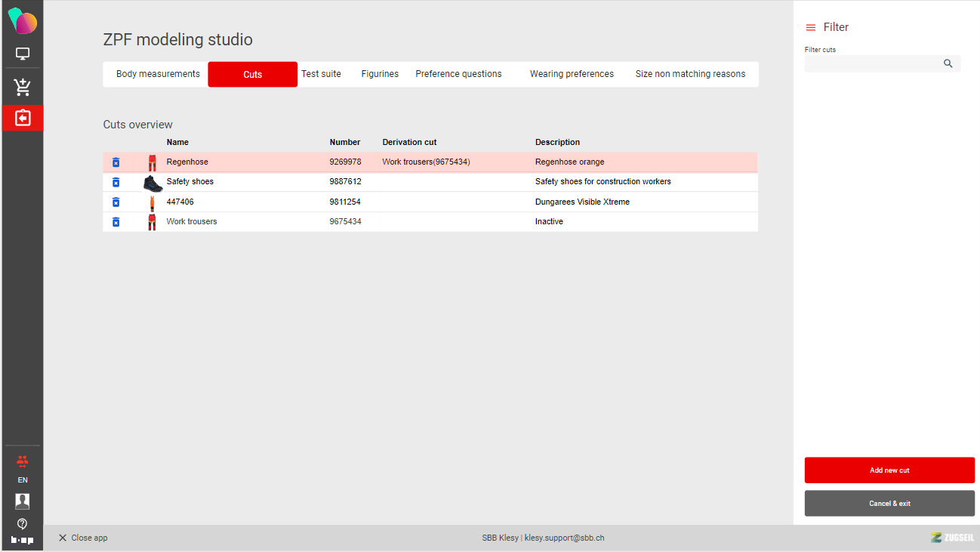Open the user profile avatar icon

point(23,501)
